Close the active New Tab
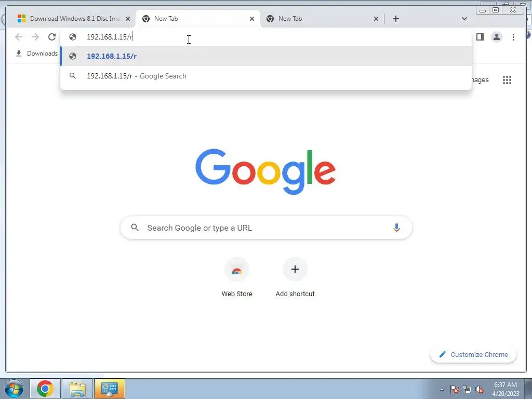Viewport: 532px width, 399px height. [252, 19]
